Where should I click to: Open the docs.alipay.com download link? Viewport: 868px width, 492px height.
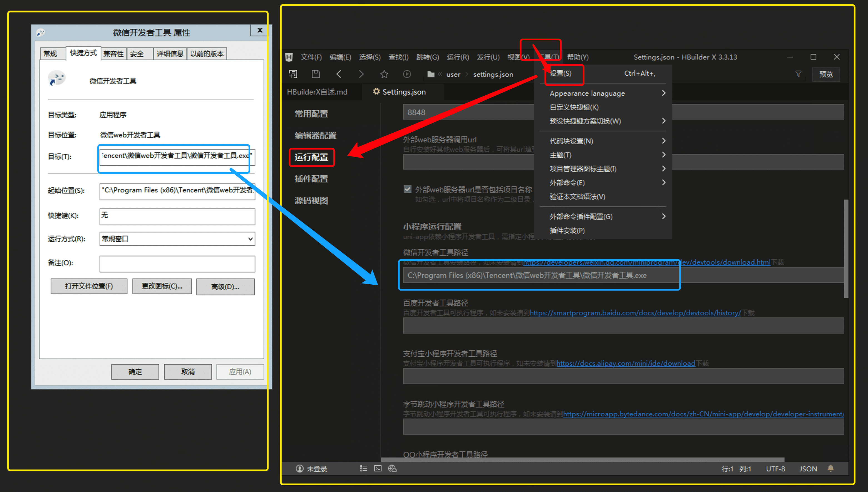[626, 364]
